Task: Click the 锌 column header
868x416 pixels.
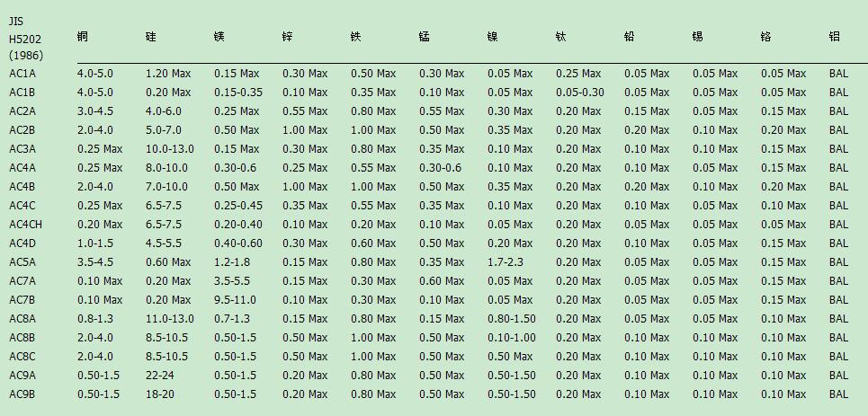Action: point(287,37)
